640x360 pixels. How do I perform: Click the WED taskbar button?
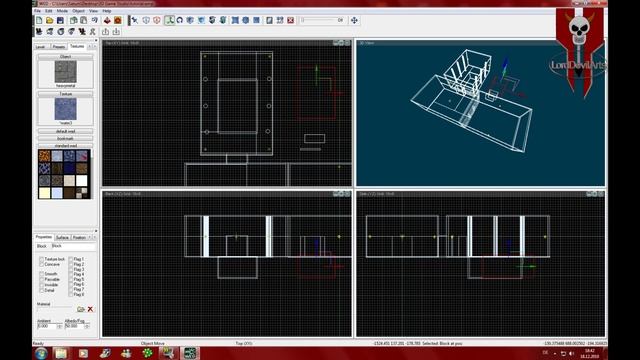click(190, 353)
